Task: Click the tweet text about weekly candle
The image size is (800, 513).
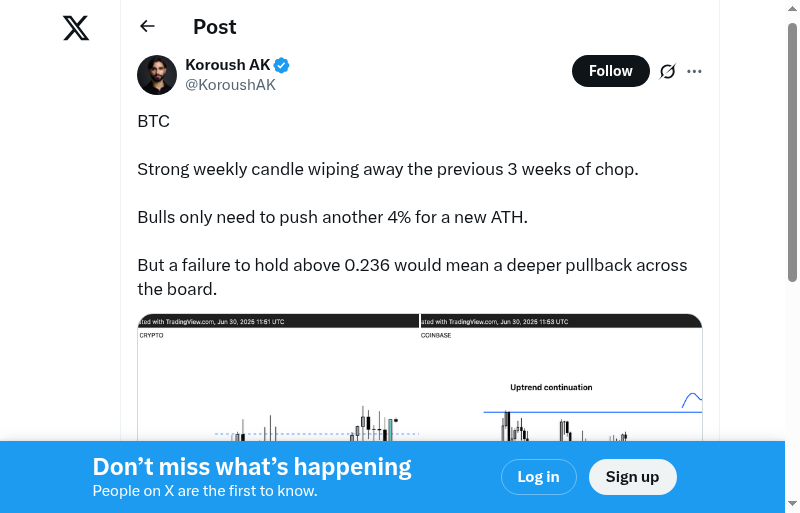Action: pos(387,169)
